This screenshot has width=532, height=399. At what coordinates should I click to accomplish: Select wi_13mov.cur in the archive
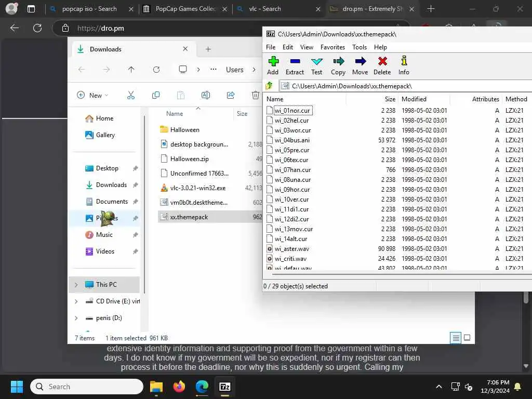294,229
